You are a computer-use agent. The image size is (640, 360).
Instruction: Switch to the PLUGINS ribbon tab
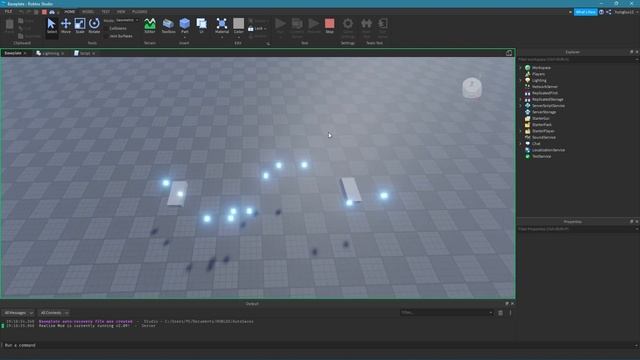click(140, 12)
